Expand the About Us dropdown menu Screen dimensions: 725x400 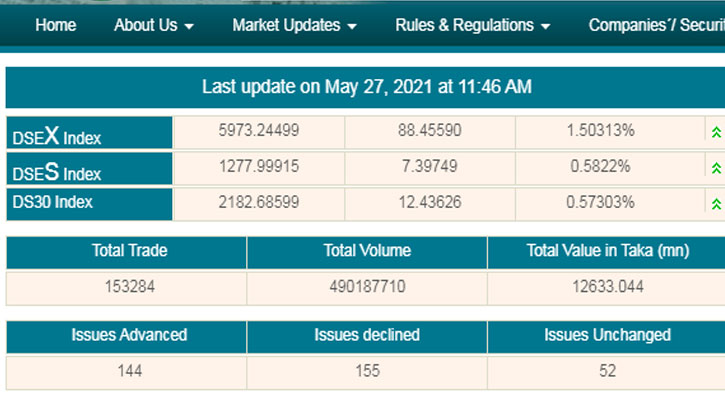pos(154,26)
